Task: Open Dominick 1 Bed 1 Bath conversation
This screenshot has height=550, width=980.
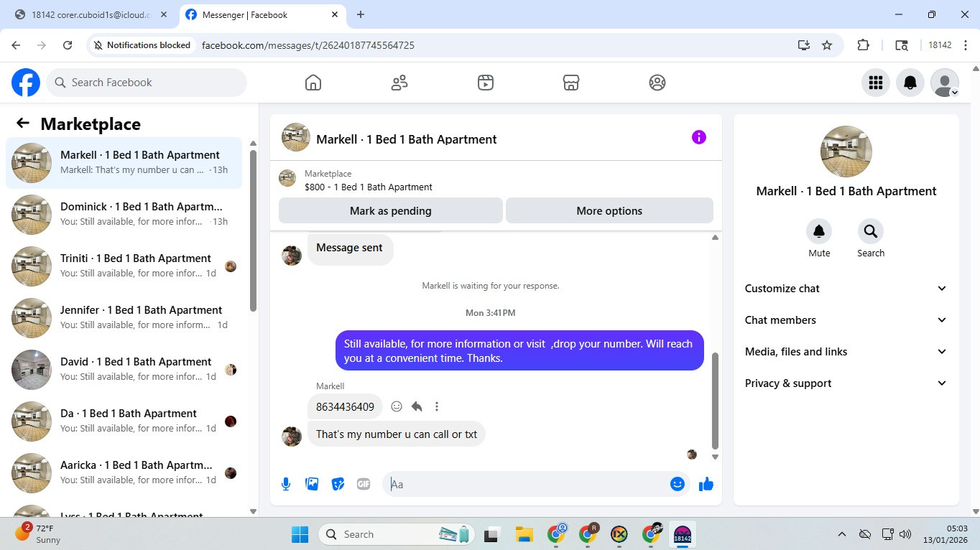Action: pyautogui.click(x=124, y=214)
